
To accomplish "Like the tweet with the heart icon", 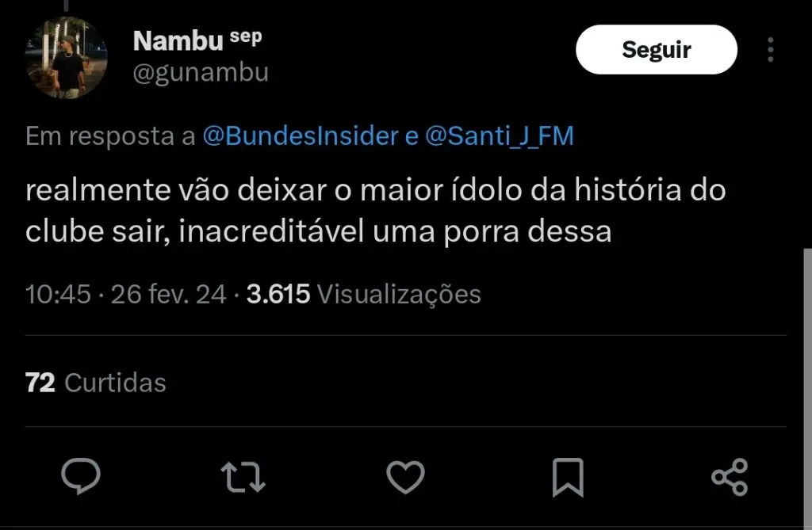I will click(x=405, y=476).
